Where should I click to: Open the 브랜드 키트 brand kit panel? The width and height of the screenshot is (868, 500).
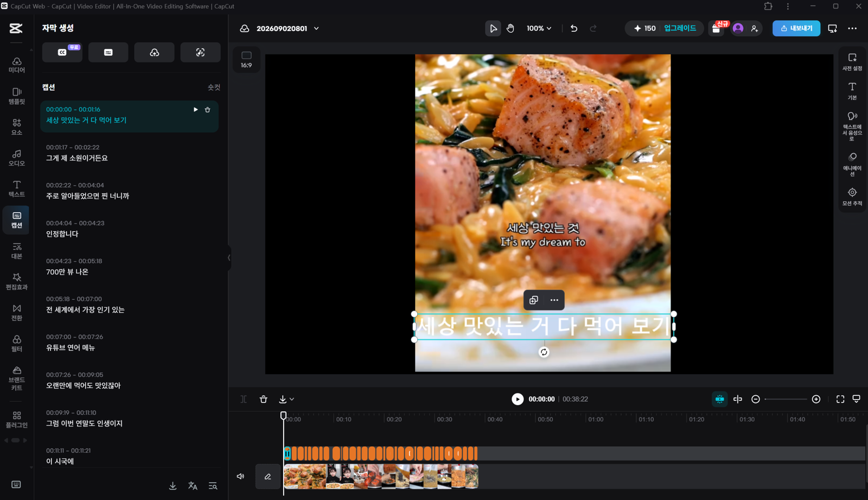point(16,378)
